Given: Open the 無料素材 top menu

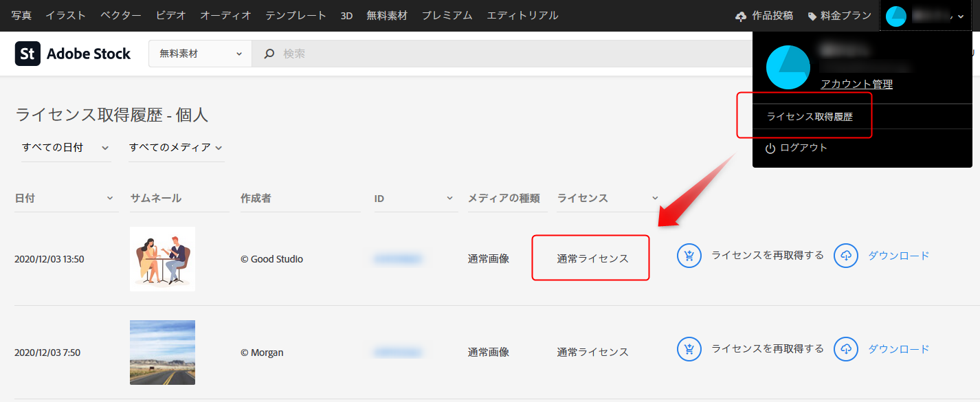Looking at the screenshot, I should click(387, 15).
